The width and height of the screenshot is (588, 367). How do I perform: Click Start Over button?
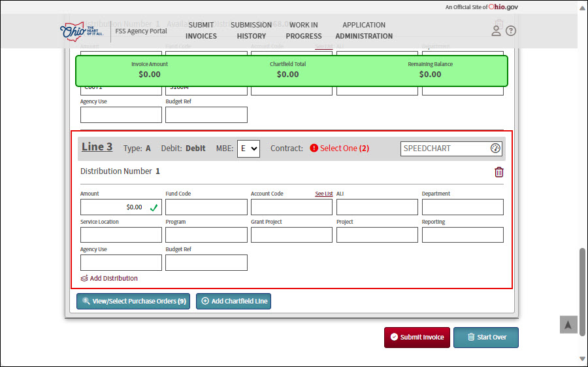tap(486, 338)
